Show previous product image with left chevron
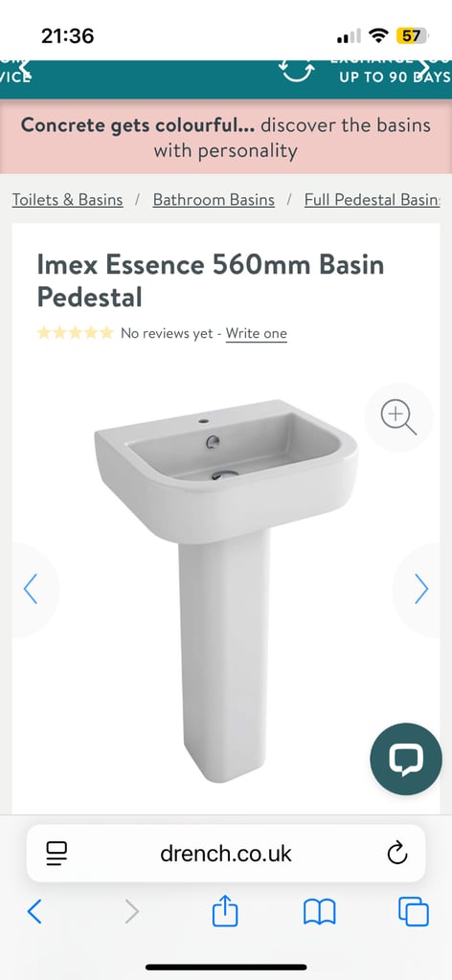This screenshot has height=980, width=452. click(x=30, y=589)
